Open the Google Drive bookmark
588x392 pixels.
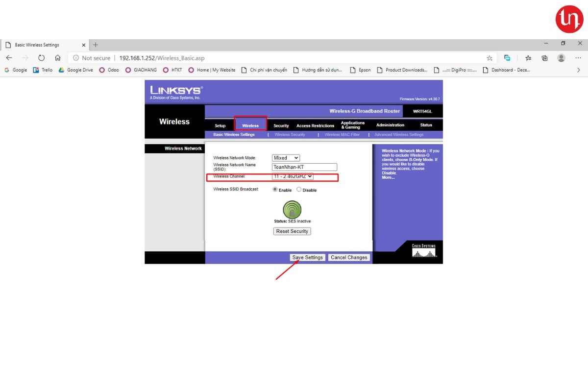[x=75, y=70]
